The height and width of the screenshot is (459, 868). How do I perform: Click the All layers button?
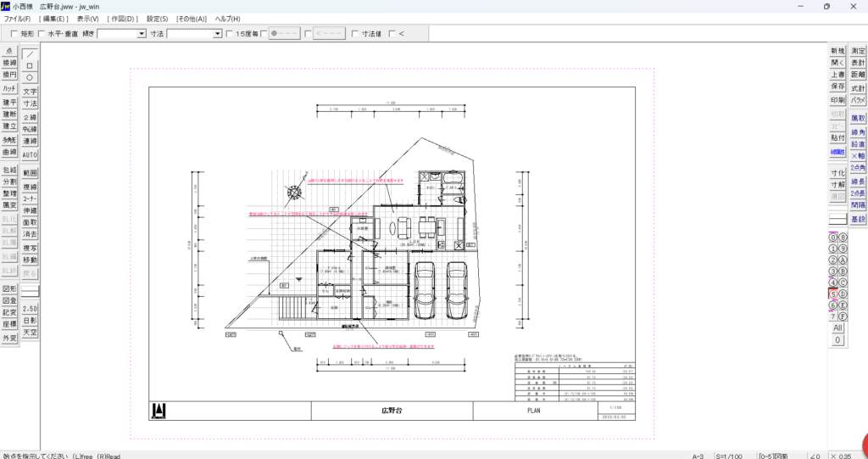(837, 327)
